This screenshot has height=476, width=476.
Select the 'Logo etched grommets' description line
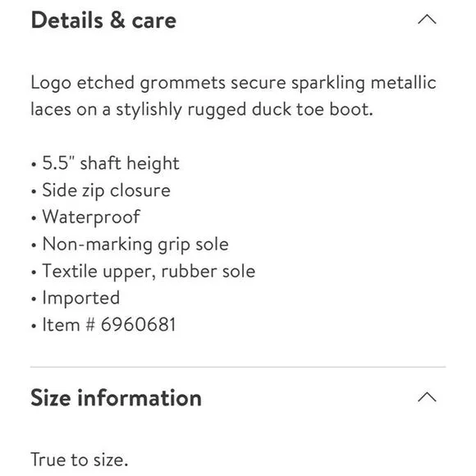pos(233,83)
